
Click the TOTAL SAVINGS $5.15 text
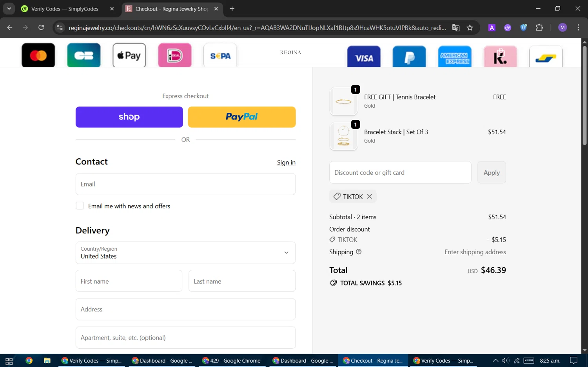pos(371,283)
